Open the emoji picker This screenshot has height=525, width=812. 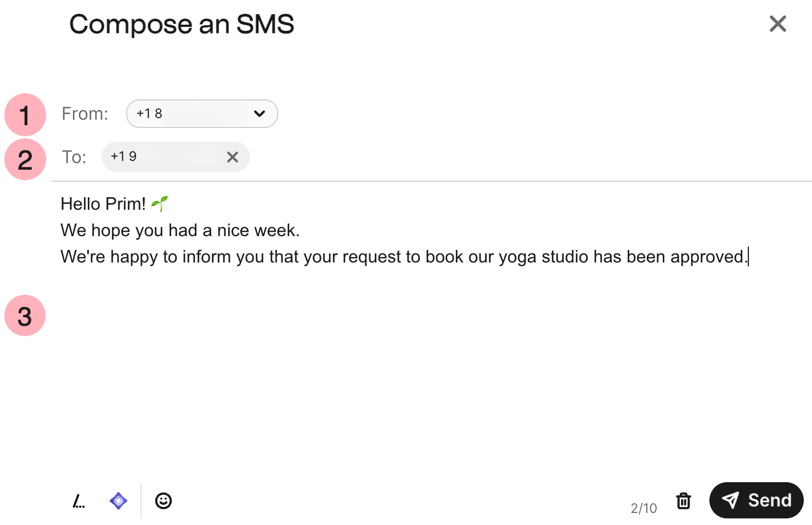point(163,500)
